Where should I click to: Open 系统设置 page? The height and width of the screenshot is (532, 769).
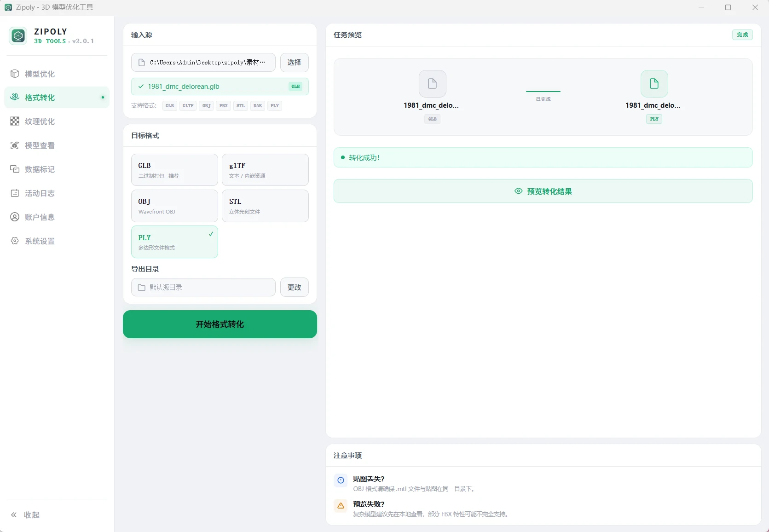[57, 241]
